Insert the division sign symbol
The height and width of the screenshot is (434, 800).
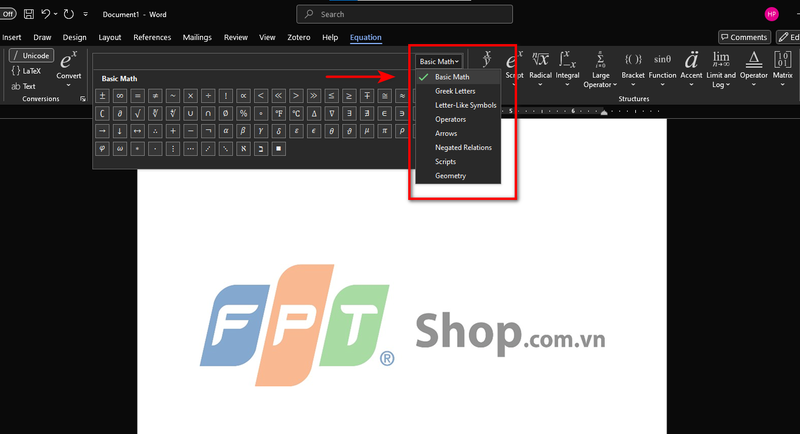point(208,95)
